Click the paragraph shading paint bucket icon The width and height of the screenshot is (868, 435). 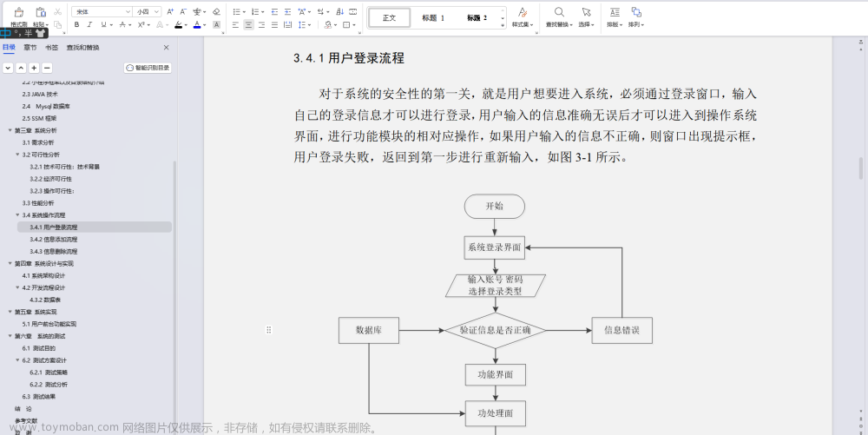click(x=328, y=24)
